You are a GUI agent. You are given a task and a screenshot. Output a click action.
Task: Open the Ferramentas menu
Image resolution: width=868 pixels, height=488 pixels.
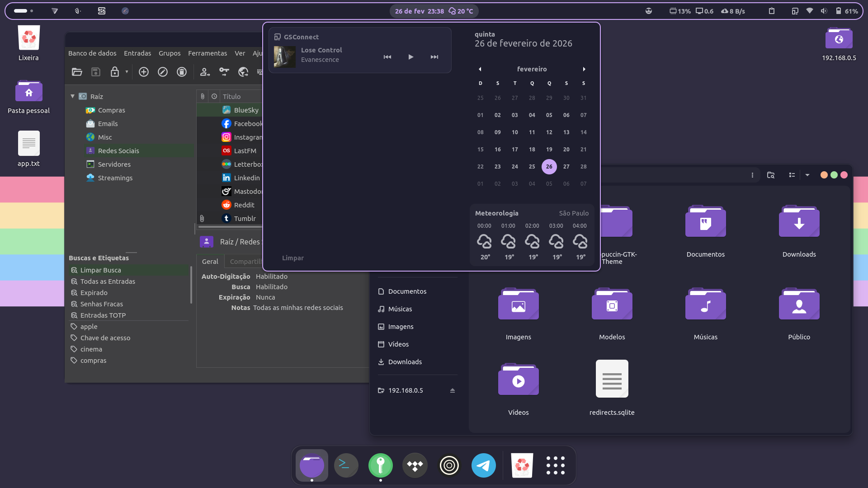[208, 53]
